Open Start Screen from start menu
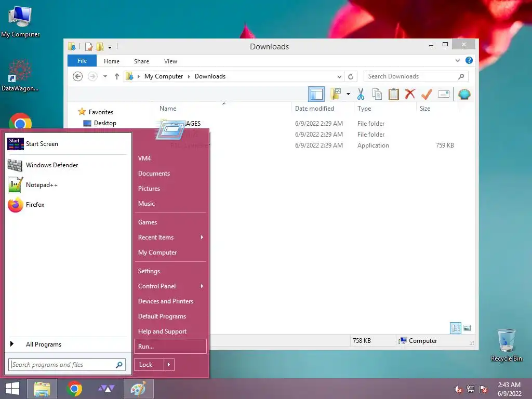Viewport: 532px width, 399px height. click(67, 144)
